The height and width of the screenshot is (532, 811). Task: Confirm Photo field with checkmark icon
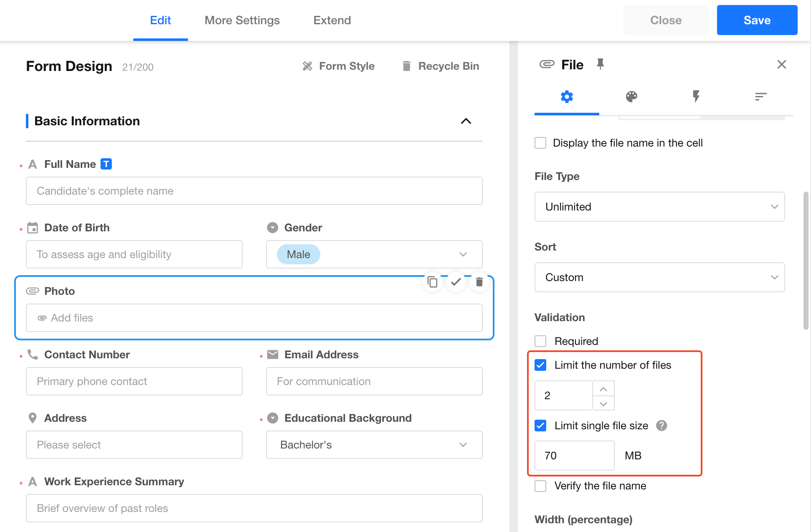click(x=456, y=282)
